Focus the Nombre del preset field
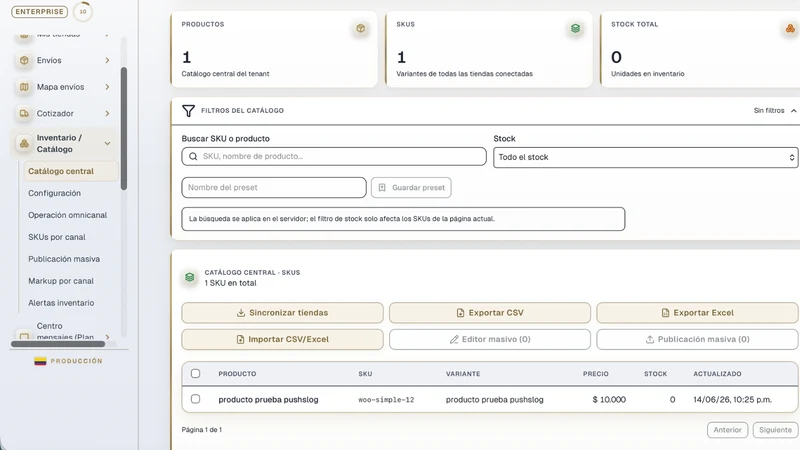800x450 pixels. pyautogui.click(x=274, y=188)
